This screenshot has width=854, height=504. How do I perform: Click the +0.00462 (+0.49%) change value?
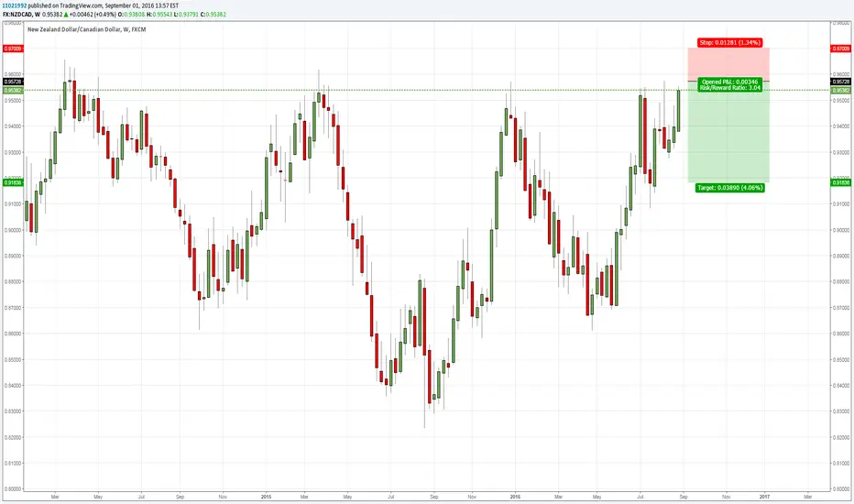click(x=93, y=14)
